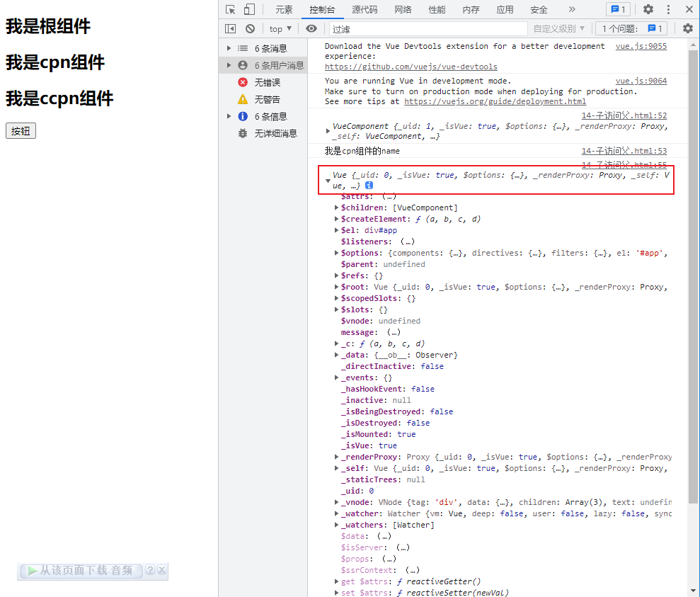This screenshot has width=700, height=597.
Task: Switch to the 控制台 tab
Action: 322,10
